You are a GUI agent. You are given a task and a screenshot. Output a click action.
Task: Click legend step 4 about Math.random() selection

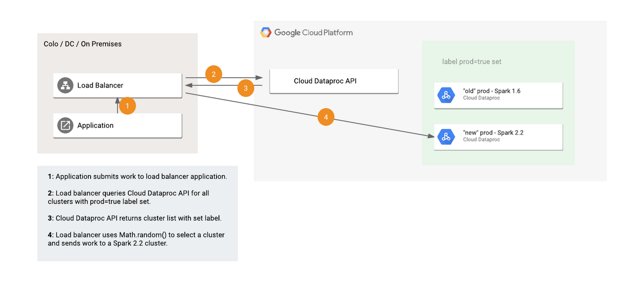pyautogui.click(x=136, y=239)
